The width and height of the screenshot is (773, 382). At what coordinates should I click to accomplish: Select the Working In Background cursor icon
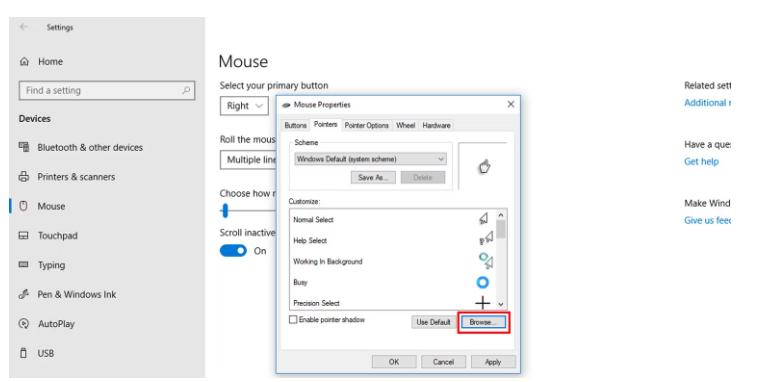(x=486, y=260)
